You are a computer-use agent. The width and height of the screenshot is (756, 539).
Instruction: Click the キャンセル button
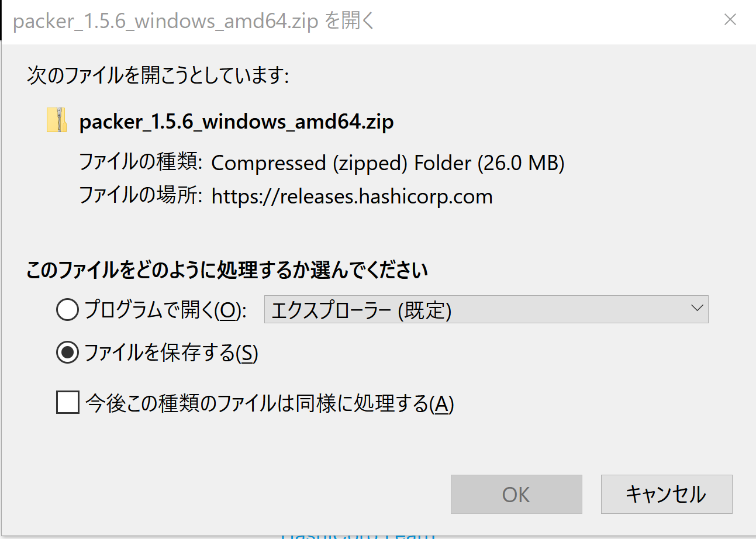pyautogui.click(x=667, y=494)
